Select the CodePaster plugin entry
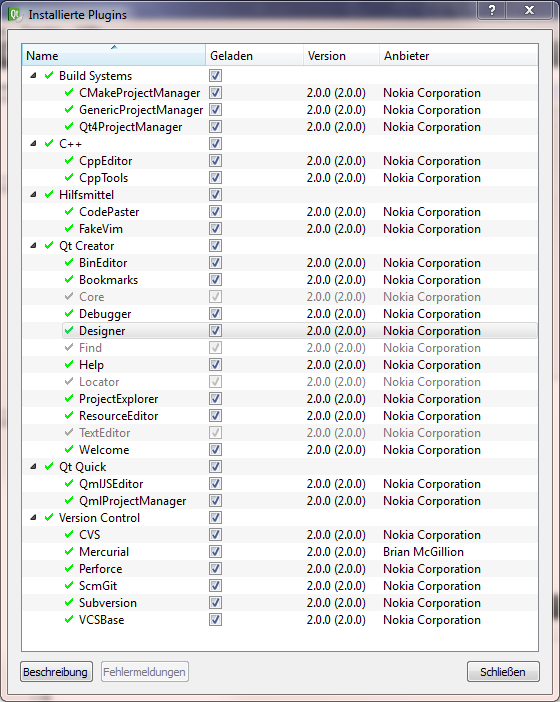The image size is (560, 702). coord(280,212)
